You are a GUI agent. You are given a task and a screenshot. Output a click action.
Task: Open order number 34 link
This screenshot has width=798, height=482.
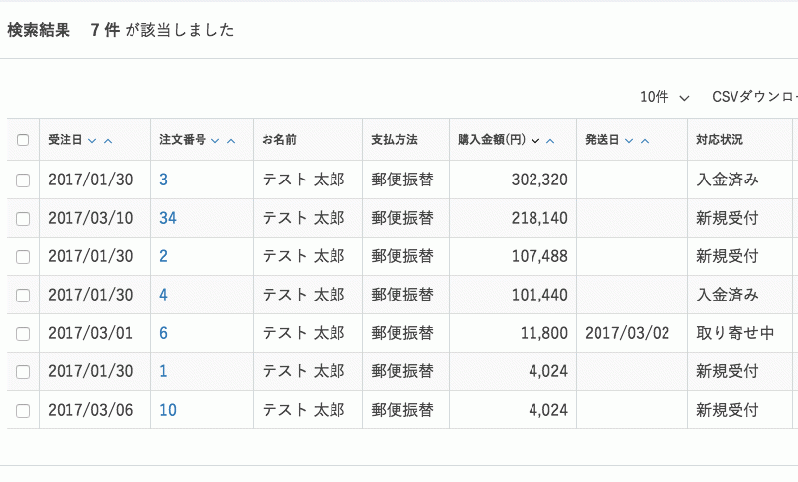(168, 218)
